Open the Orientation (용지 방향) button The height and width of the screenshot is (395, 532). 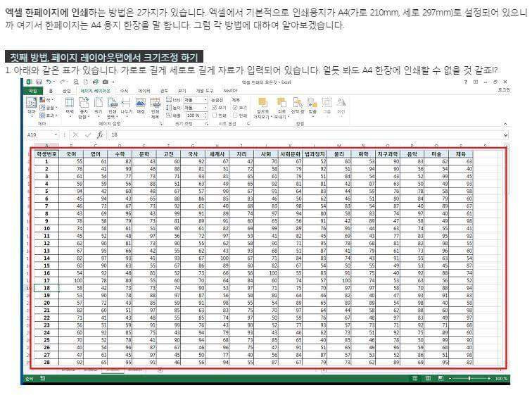(84, 108)
